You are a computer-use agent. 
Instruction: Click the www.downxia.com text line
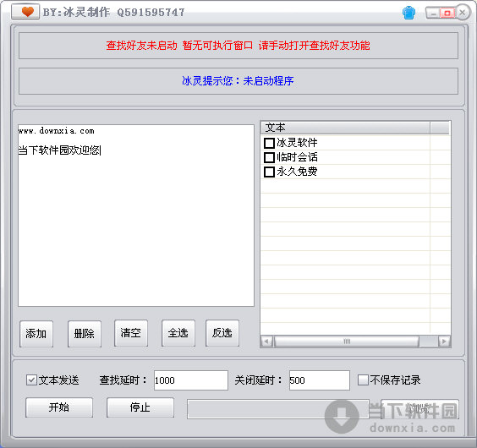(x=57, y=131)
